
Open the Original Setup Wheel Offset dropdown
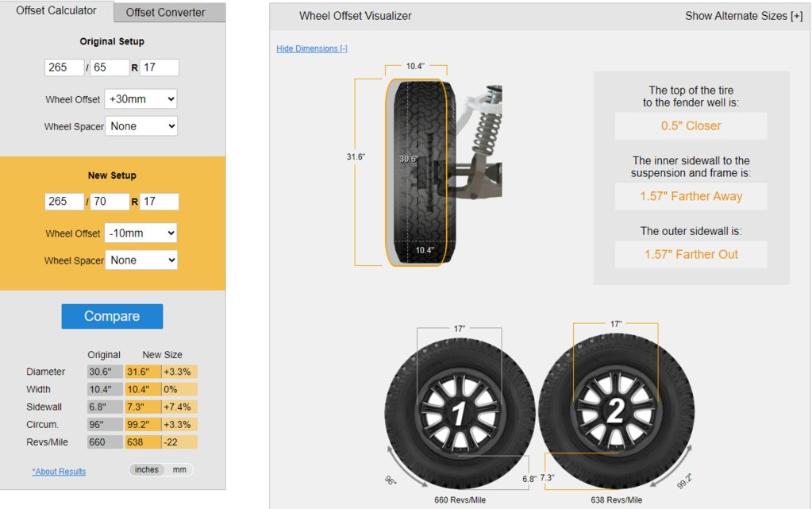point(140,99)
